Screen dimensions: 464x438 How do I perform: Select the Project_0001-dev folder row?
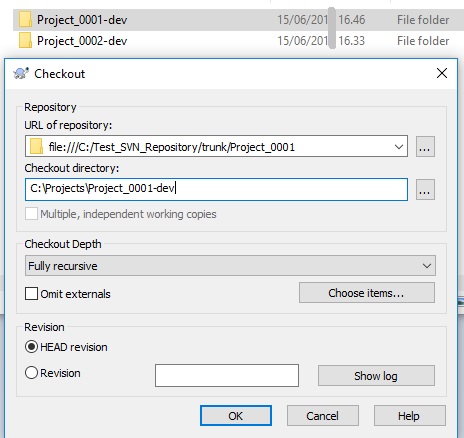(235, 20)
